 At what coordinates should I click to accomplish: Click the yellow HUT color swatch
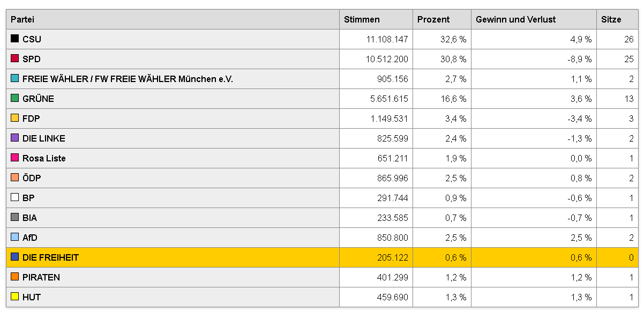15,297
